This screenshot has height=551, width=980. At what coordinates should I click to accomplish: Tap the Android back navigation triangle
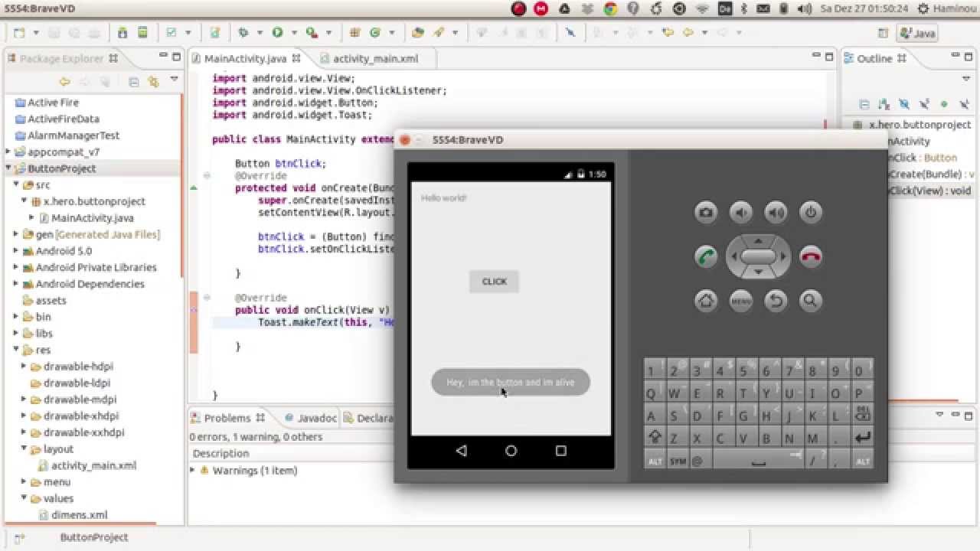[461, 451]
